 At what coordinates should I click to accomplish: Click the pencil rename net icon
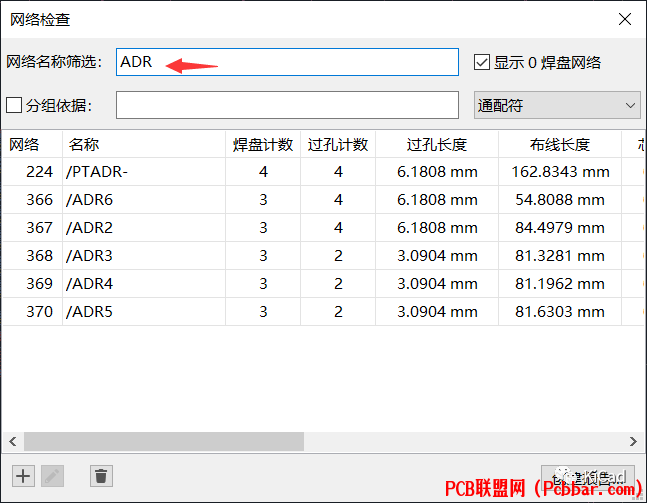pyautogui.click(x=52, y=476)
